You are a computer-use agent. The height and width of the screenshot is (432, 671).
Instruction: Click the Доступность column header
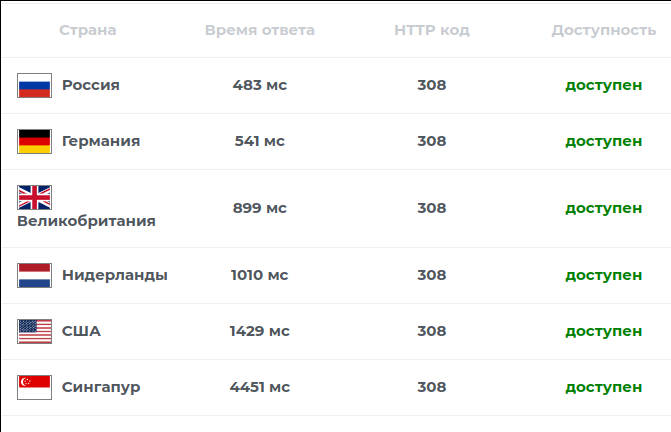coord(603,30)
